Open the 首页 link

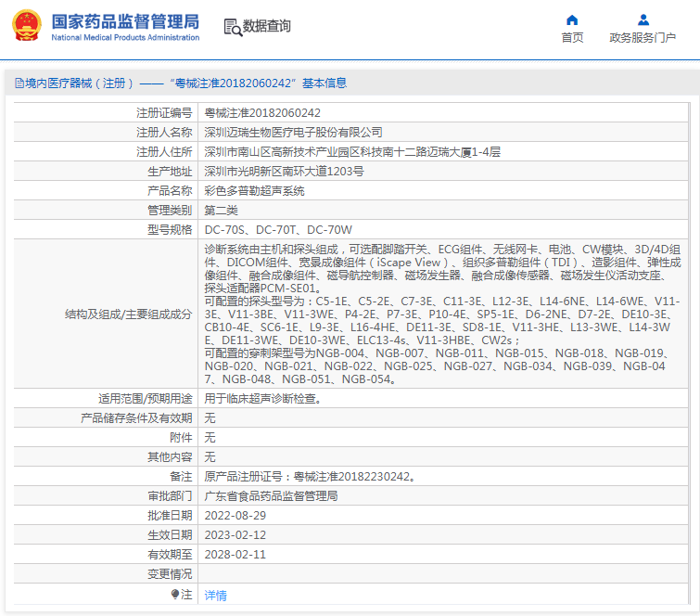[x=572, y=37]
